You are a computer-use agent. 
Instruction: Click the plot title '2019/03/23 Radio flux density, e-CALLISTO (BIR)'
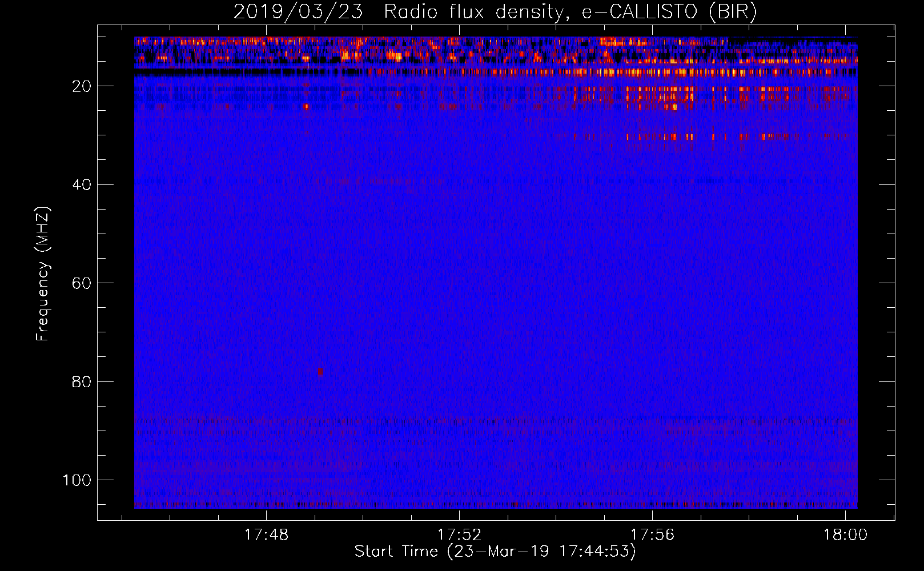[495, 11]
